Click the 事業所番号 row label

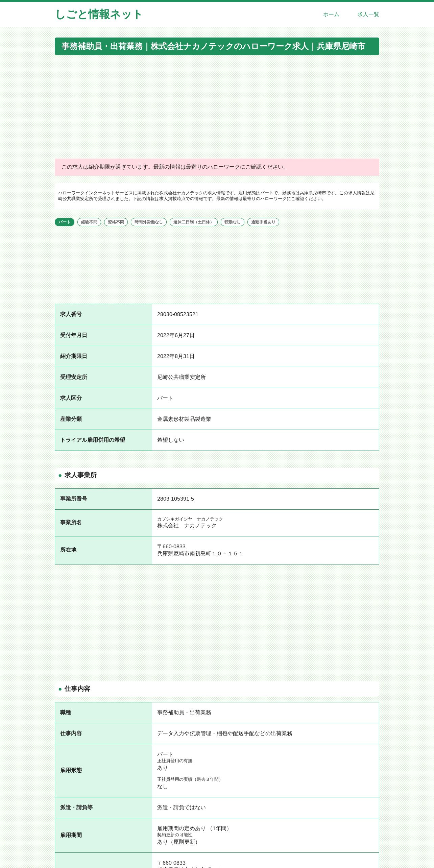[x=74, y=499]
